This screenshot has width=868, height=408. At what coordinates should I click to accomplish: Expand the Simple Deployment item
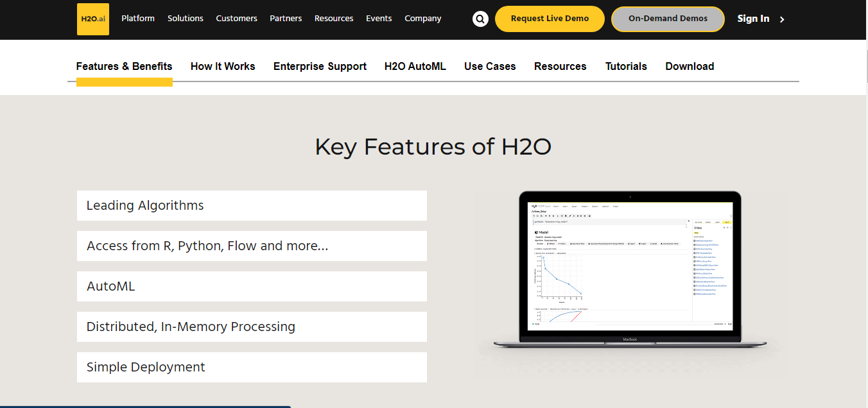(x=252, y=367)
